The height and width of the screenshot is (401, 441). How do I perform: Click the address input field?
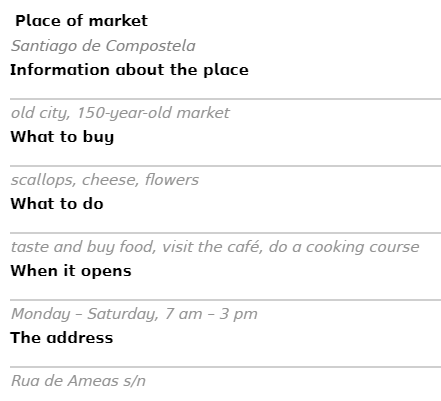point(225,358)
